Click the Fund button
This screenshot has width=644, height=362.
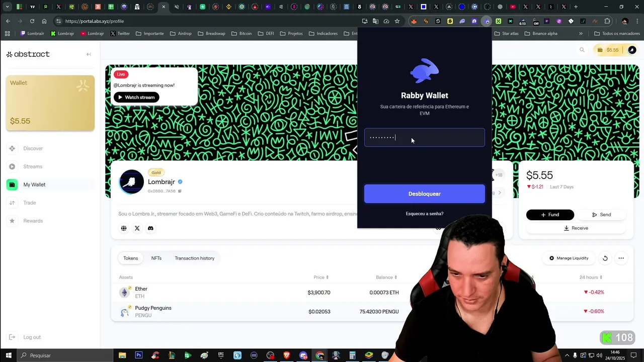pyautogui.click(x=550, y=215)
